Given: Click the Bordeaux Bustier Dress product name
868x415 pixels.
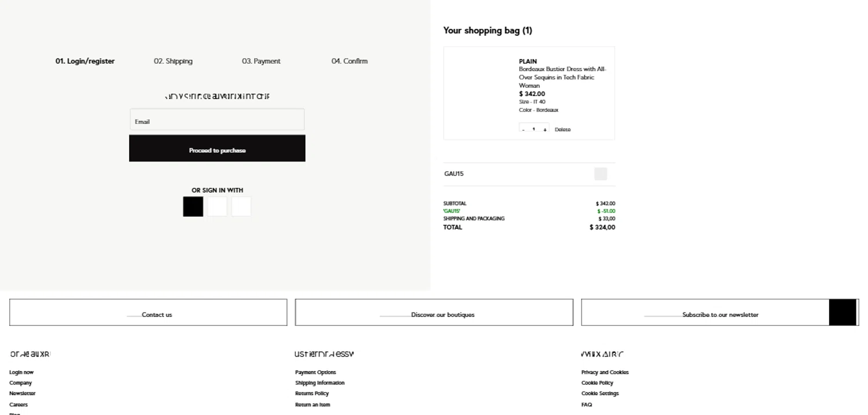Looking at the screenshot, I should click(x=562, y=77).
